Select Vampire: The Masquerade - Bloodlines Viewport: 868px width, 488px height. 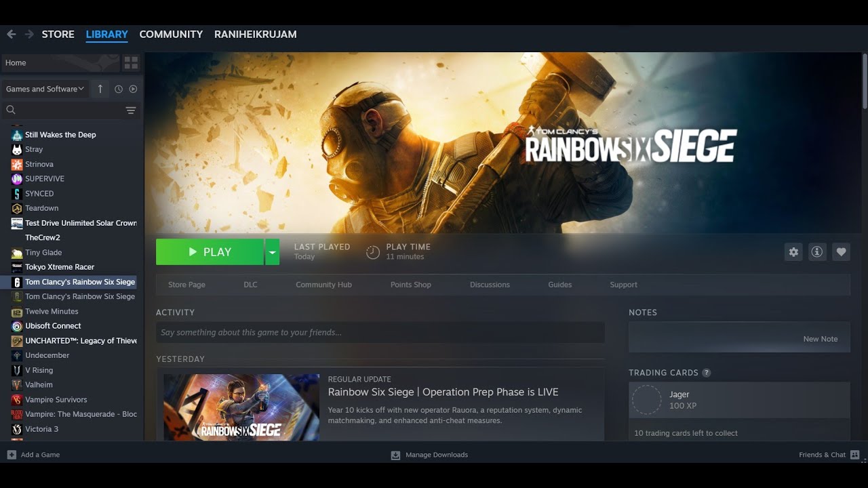[x=81, y=414]
